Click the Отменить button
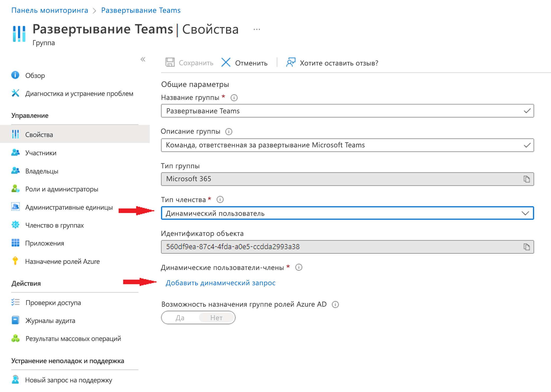Image resolution: width=551 pixels, height=392 pixels. [244, 63]
